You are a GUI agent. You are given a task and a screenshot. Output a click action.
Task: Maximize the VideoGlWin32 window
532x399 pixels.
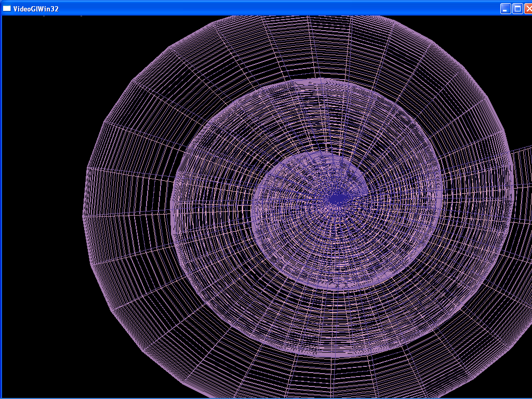(517, 8)
